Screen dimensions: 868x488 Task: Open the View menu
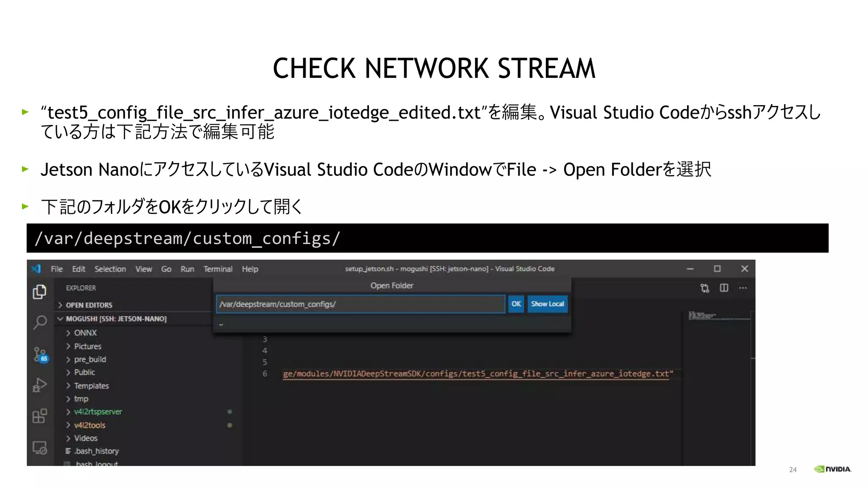pos(144,269)
